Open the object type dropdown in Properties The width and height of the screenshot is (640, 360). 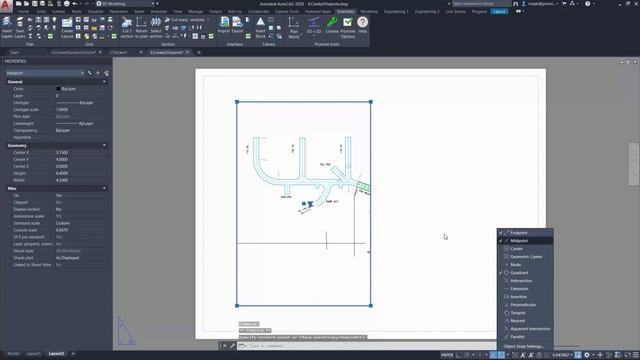[45, 73]
